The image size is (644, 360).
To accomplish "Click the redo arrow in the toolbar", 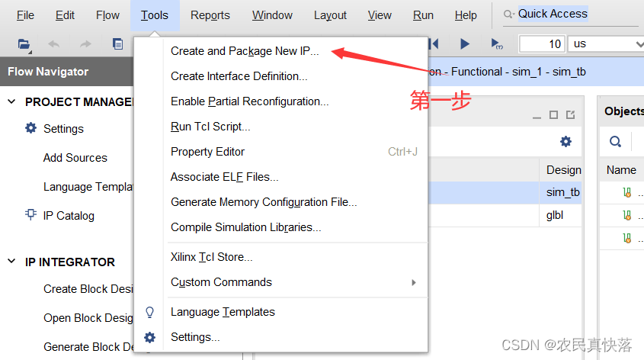I will [86, 44].
